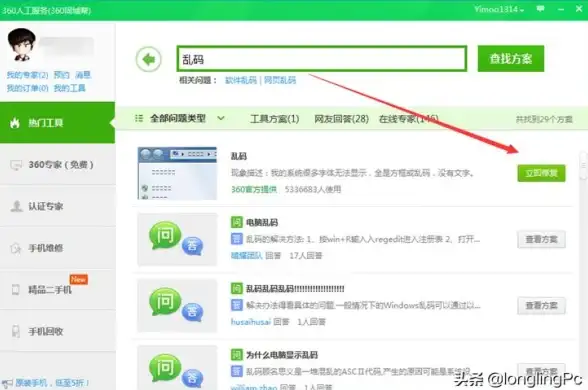Click the answering team link under 电脑乱码

coord(246,255)
